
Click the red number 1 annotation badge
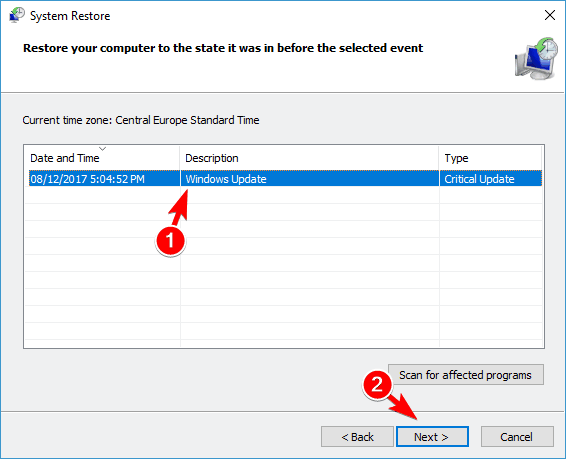click(170, 241)
